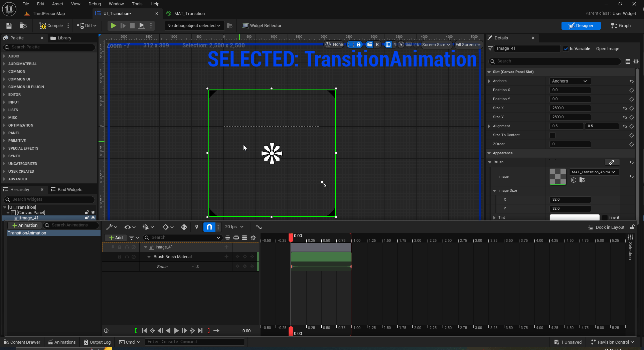Use selected asset for brush image

coord(574,180)
